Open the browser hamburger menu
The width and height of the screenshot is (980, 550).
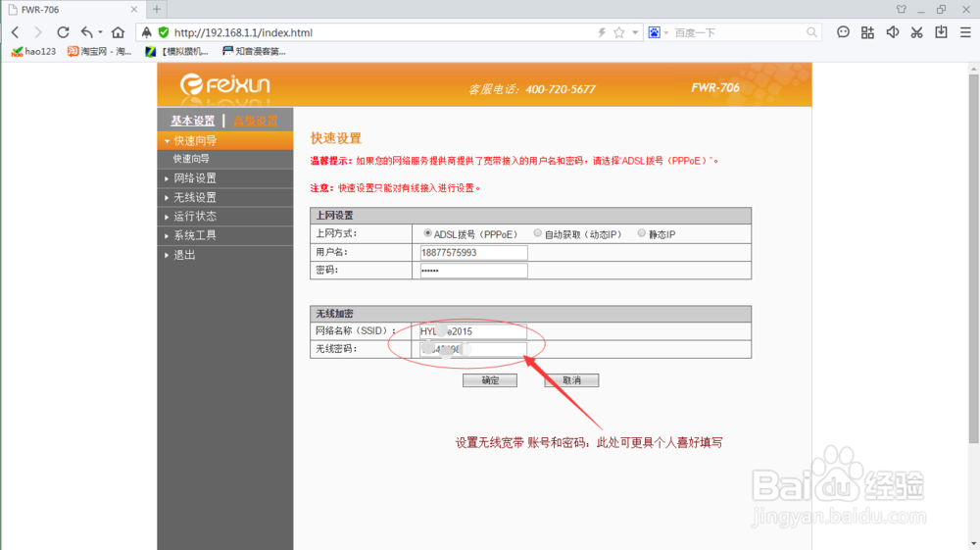(x=965, y=32)
